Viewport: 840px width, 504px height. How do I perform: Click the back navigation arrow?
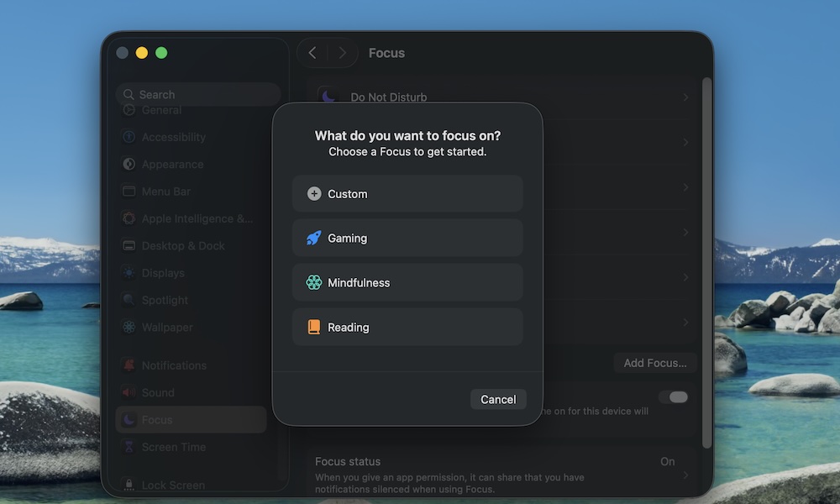312,52
